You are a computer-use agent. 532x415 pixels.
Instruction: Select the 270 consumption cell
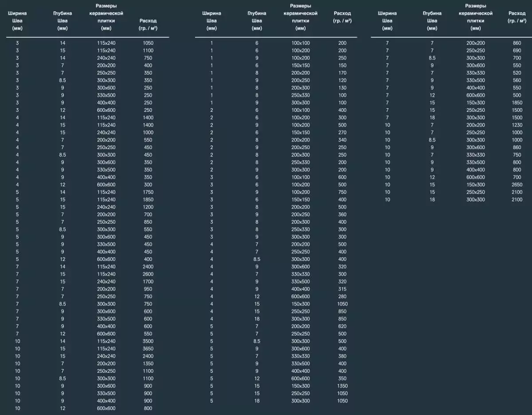(342, 132)
